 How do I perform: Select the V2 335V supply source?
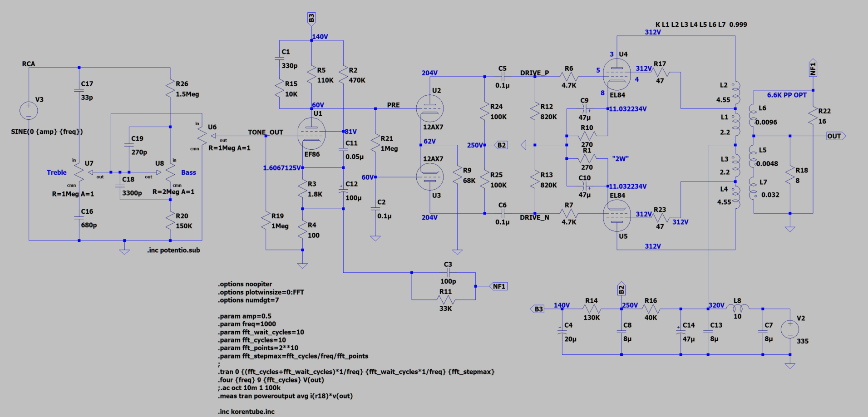790,329
